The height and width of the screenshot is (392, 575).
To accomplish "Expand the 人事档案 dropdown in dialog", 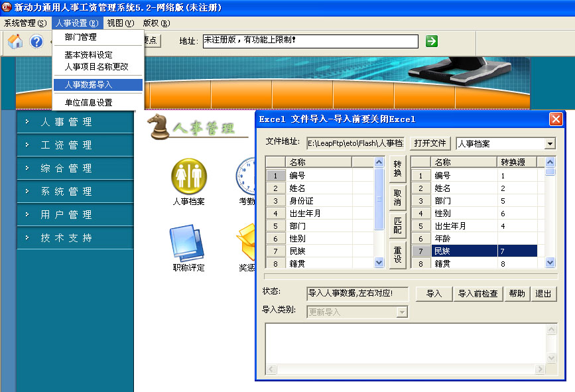I will (550, 144).
